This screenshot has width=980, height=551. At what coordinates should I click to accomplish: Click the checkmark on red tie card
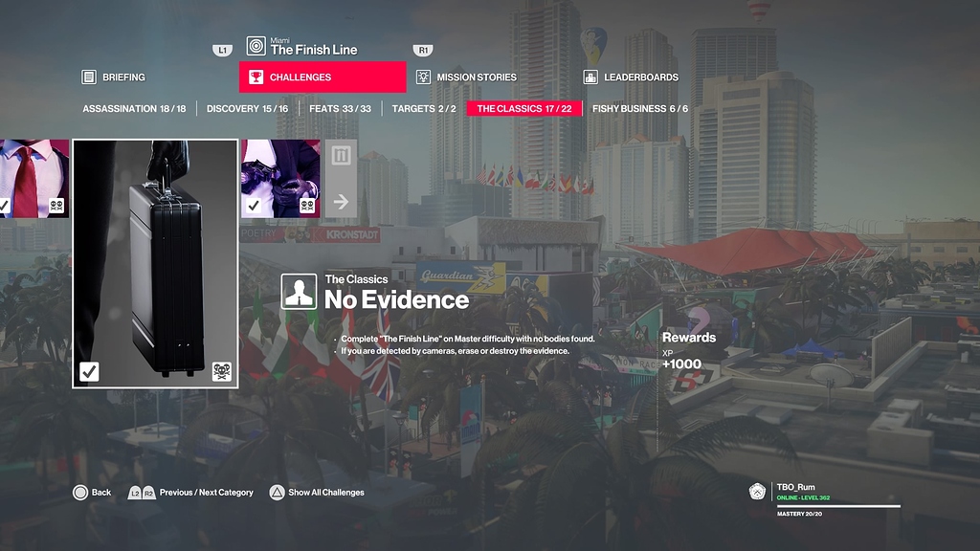point(4,205)
